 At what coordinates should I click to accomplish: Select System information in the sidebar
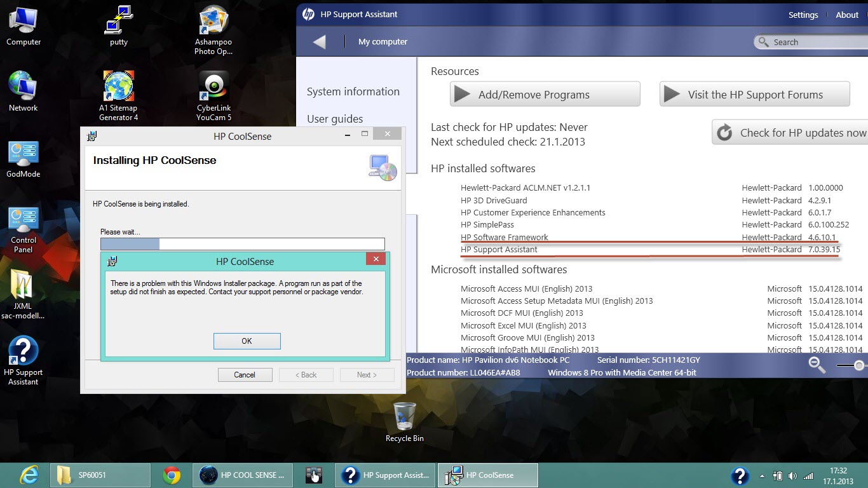coord(353,91)
